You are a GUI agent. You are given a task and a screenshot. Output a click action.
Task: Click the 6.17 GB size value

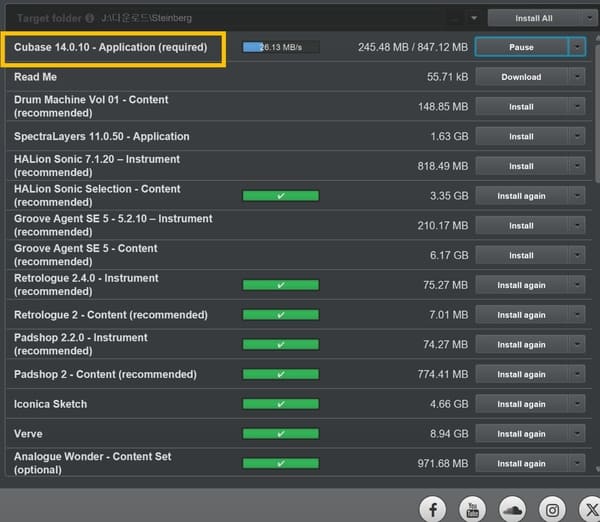[449, 255]
